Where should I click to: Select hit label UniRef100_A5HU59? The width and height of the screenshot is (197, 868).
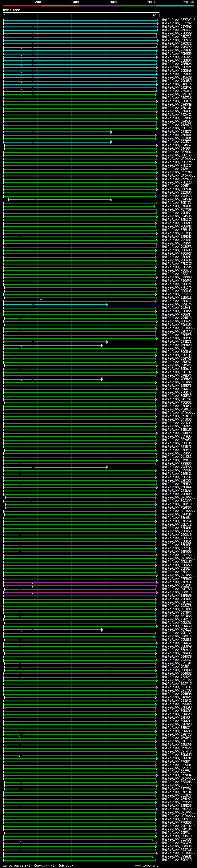point(177,54)
